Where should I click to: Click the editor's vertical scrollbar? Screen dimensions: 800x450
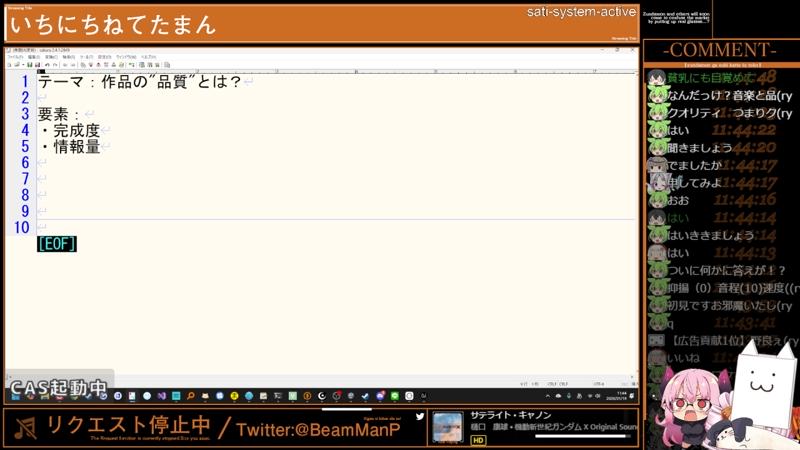[635, 224]
